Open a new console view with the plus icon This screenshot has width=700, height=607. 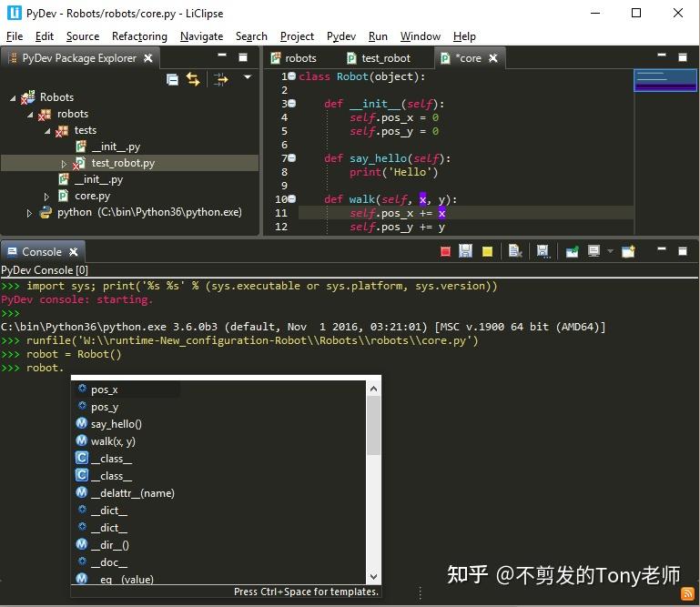tap(629, 251)
